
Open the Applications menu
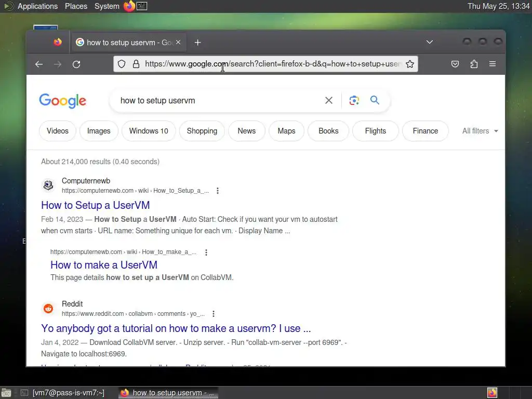point(37,6)
